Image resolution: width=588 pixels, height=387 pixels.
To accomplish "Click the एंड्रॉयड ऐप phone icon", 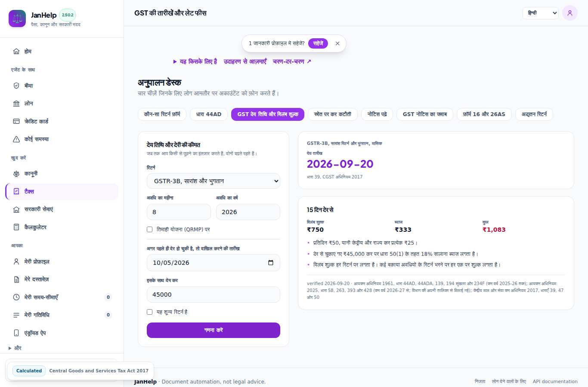I will point(16,333).
